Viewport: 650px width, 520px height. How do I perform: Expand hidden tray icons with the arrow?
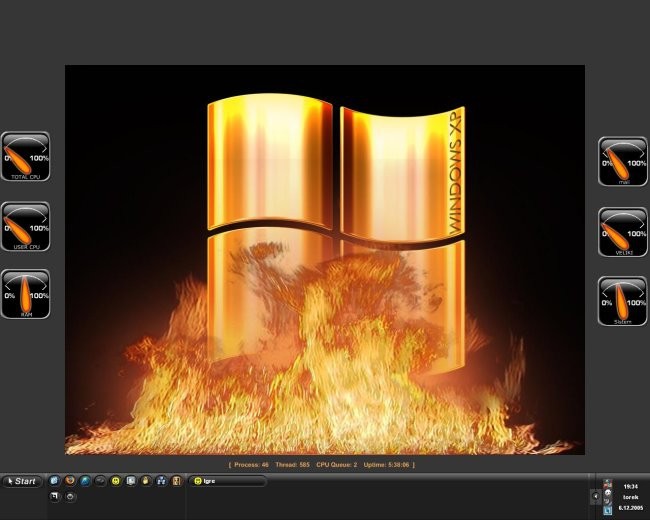[x=596, y=496]
